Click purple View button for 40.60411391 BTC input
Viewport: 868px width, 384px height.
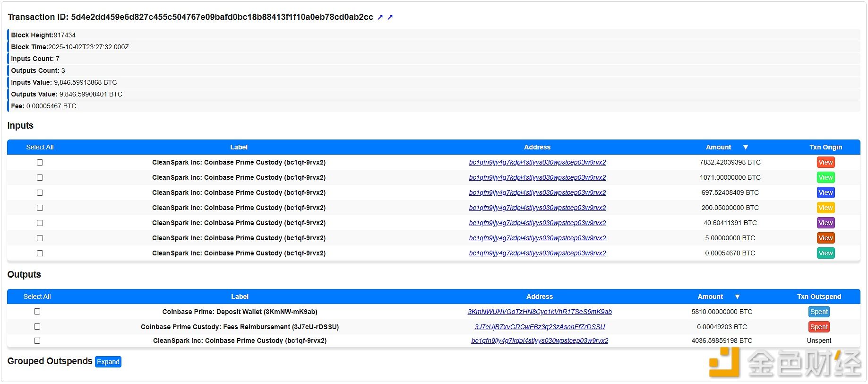click(825, 223)
